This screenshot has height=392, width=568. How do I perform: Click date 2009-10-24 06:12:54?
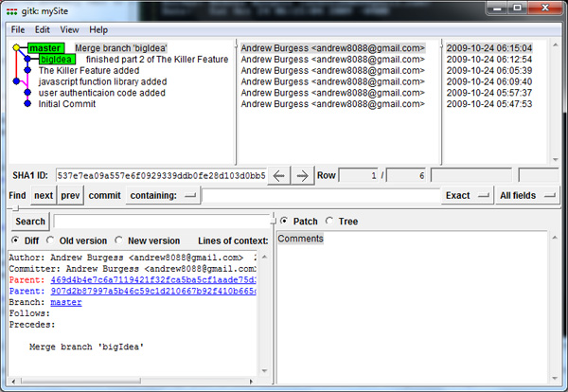489,59
